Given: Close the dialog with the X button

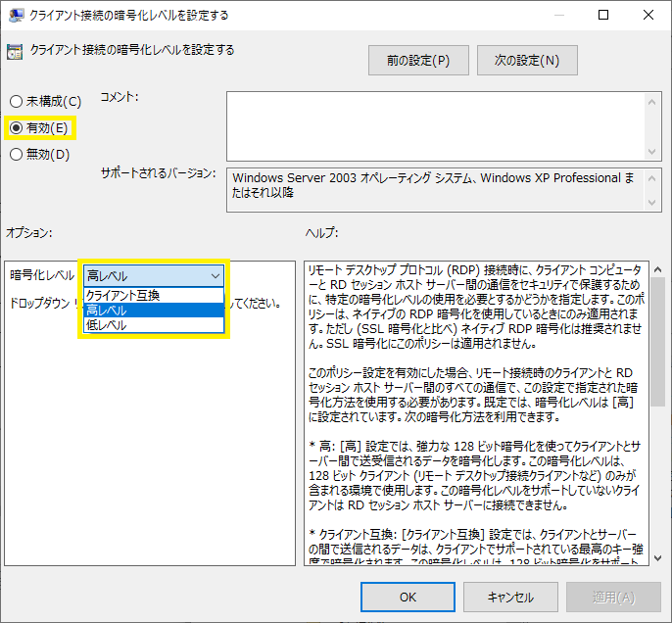Looking at the screenshot, I should point(648,15).
